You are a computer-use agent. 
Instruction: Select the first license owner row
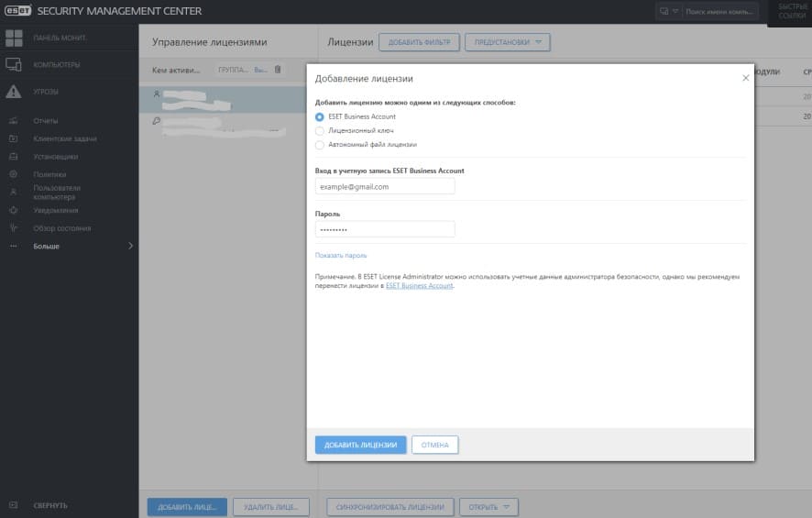click(x=223, y=99)
